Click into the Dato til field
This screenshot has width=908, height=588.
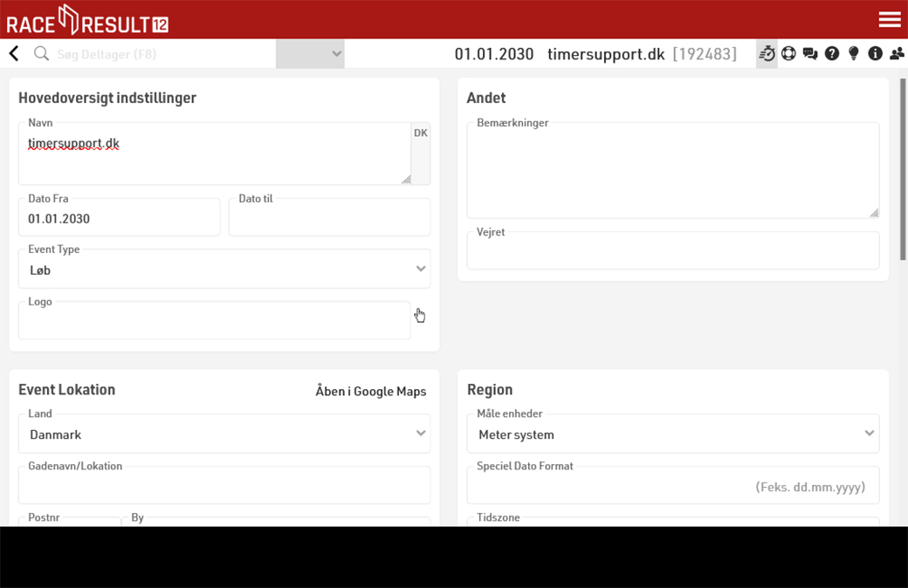pyautogui.click(x=329, y=219)
